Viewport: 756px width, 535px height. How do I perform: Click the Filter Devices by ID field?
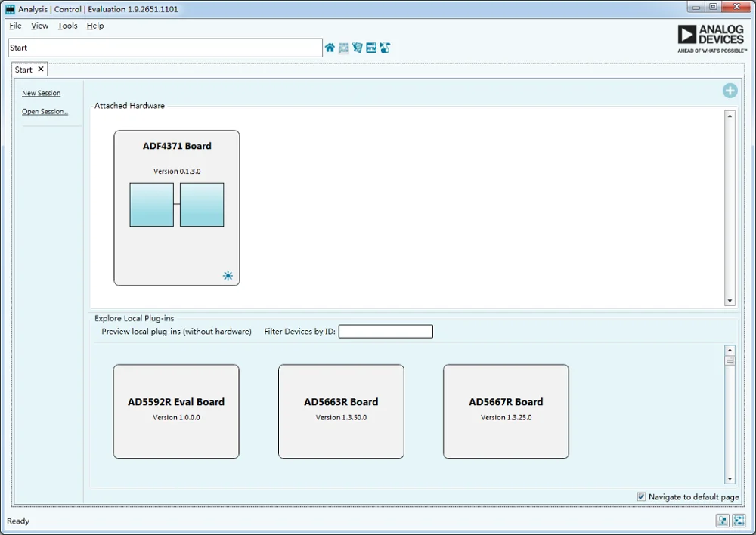tap(386, 332)
